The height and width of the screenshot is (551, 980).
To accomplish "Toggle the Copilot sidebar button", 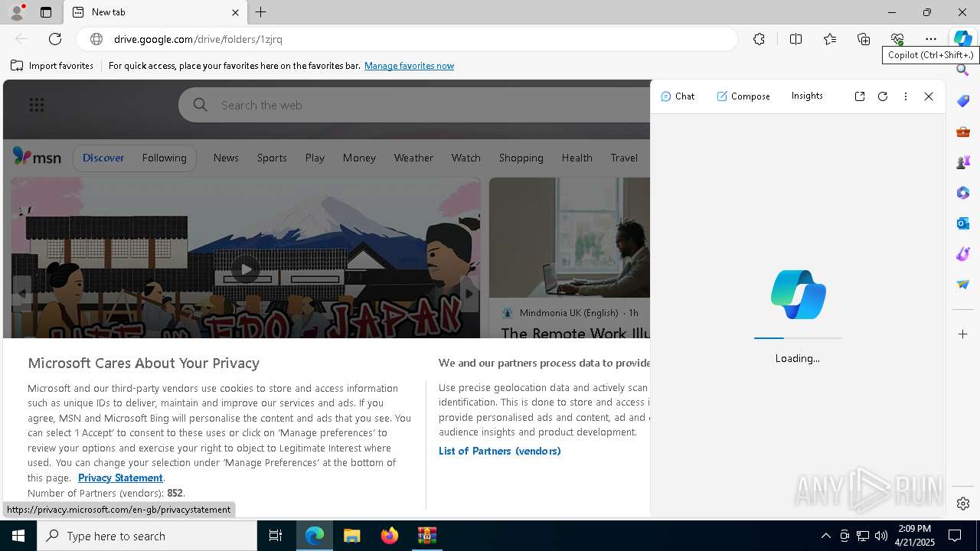I will [x=962, y=39].
